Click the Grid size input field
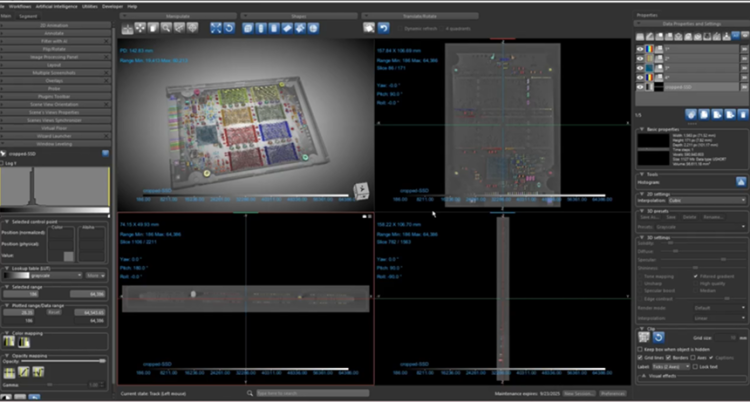The height and width of the screenshot is (402, 750). coord(726,338)
